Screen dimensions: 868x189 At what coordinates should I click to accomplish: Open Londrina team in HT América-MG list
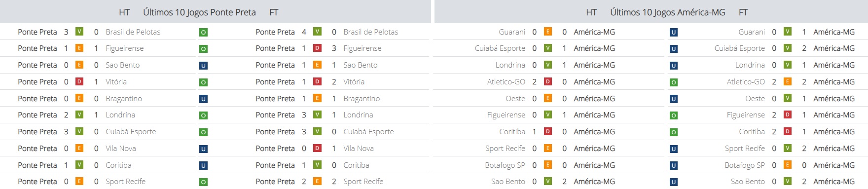click(510, 65)
